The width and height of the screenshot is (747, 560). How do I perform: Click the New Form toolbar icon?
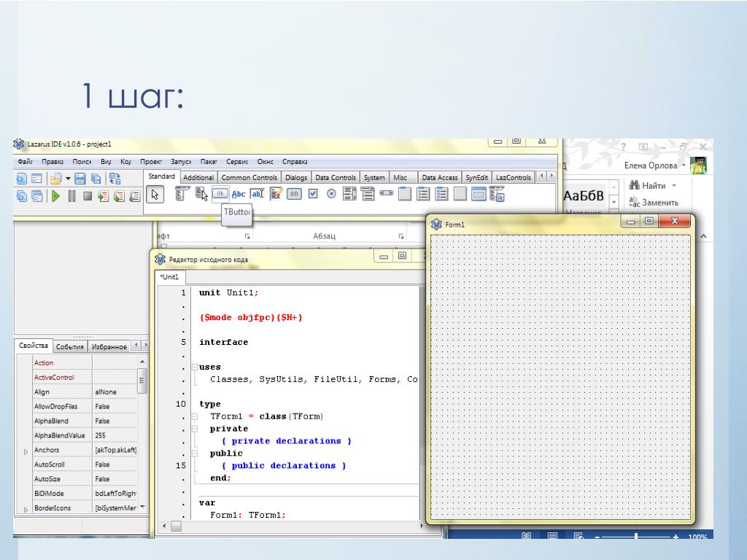tap(36, 179)
